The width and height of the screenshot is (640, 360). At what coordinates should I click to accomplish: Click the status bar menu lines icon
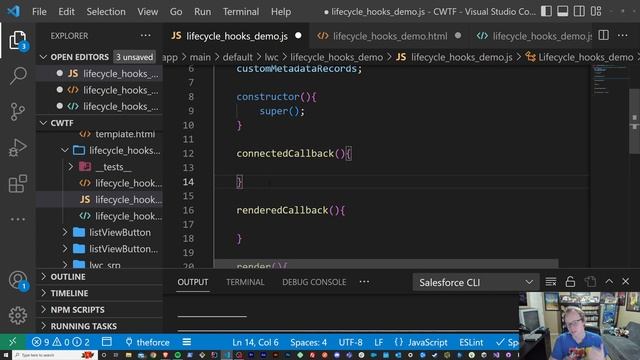(x=187, y=342)
